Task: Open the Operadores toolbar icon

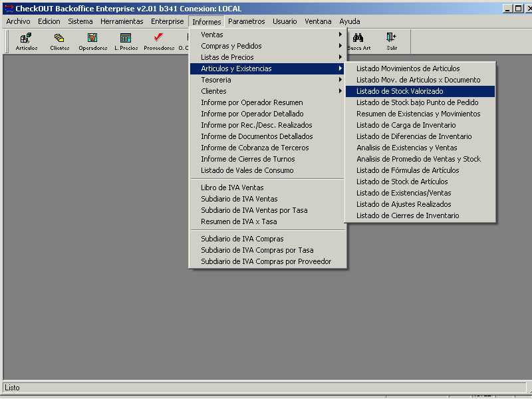Action: (x=92, y=42)
